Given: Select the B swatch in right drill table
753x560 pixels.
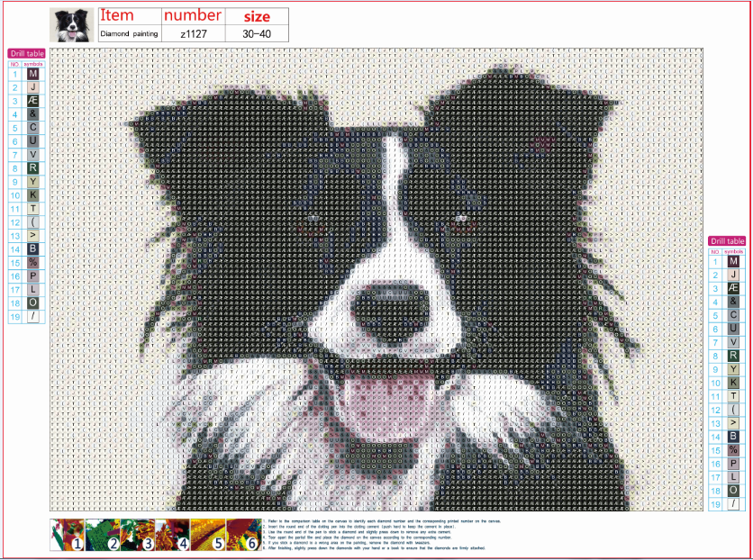Looking at the screenshot, I should pyautogui.click(x=733, y=437).
